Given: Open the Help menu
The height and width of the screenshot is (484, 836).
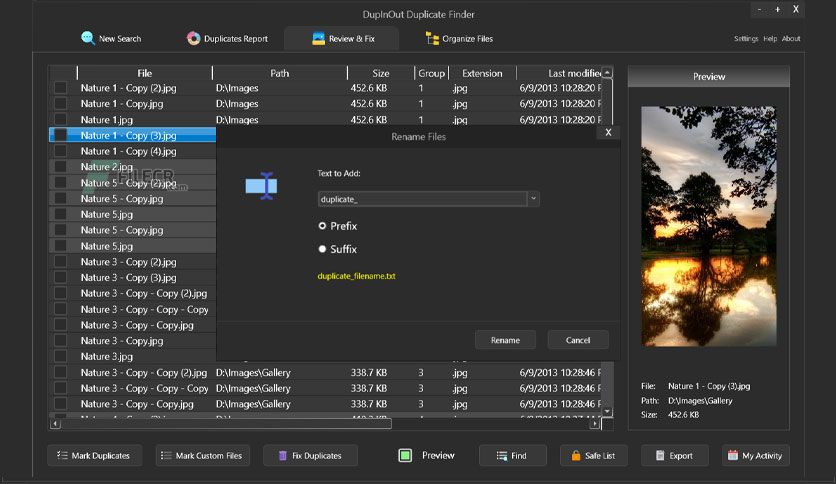Looking at the screenshot, I should pos(769,38).
